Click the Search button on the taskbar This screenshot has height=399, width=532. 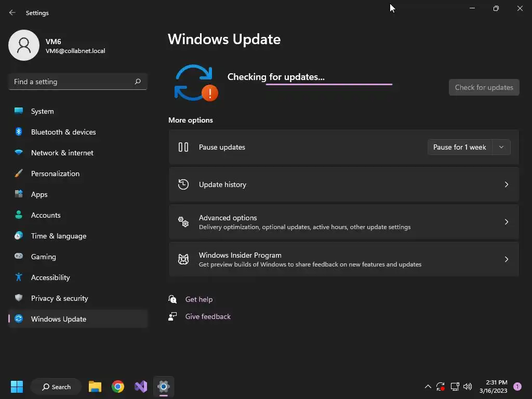coord(56,387)
